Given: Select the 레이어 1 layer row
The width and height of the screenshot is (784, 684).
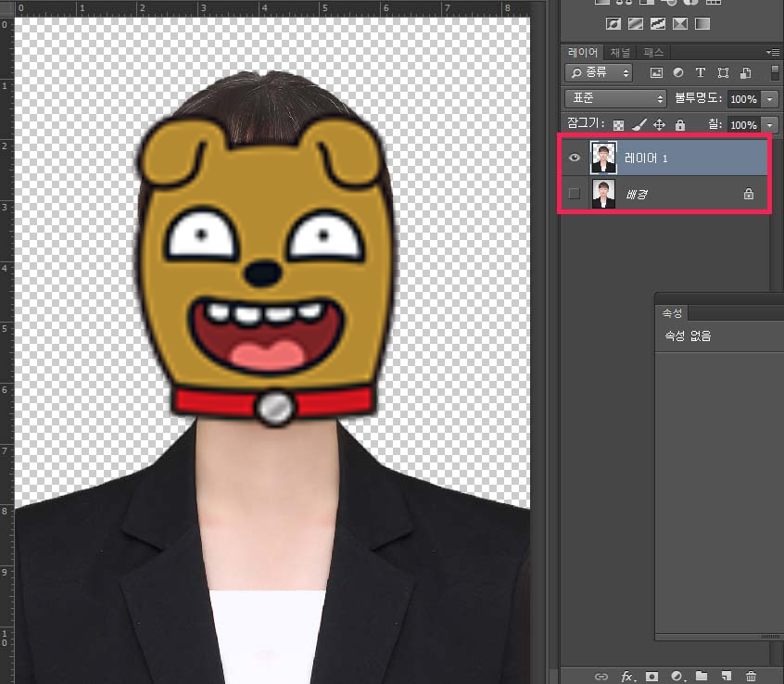Looking at the screenshot, I should (664, 158).
